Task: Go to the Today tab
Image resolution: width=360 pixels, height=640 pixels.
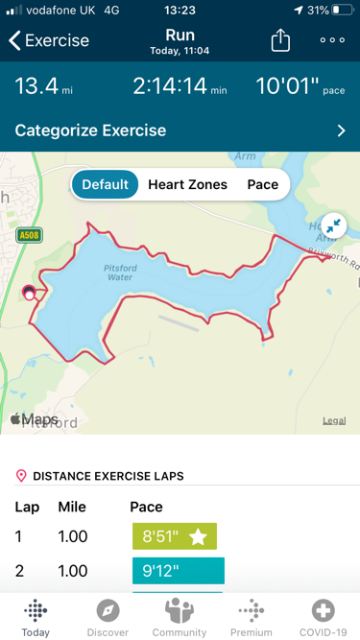Action: pos(36,618)
